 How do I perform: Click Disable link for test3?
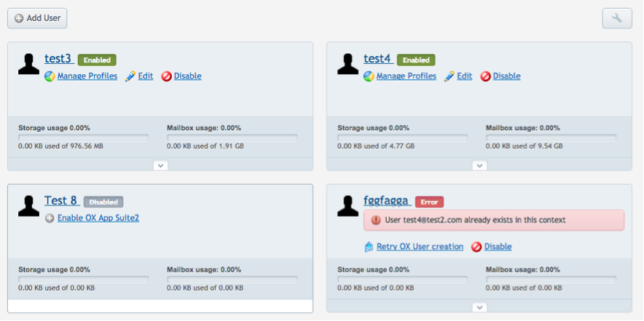click(x=188, y=76)
